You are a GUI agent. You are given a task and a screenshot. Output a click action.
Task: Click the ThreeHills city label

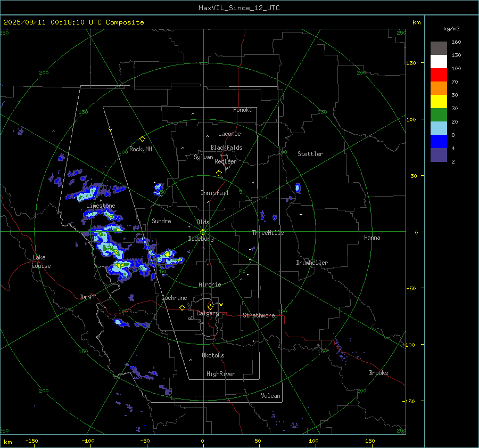tap(268, 233)
